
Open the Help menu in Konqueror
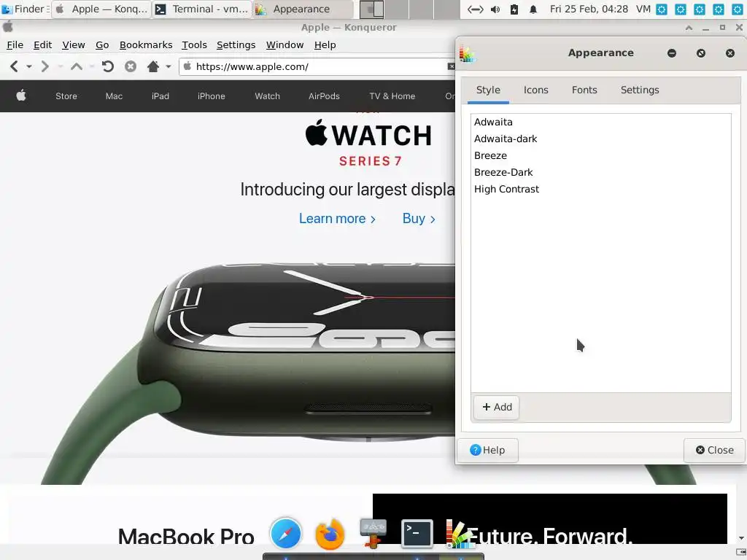click(x=325, y=44)
